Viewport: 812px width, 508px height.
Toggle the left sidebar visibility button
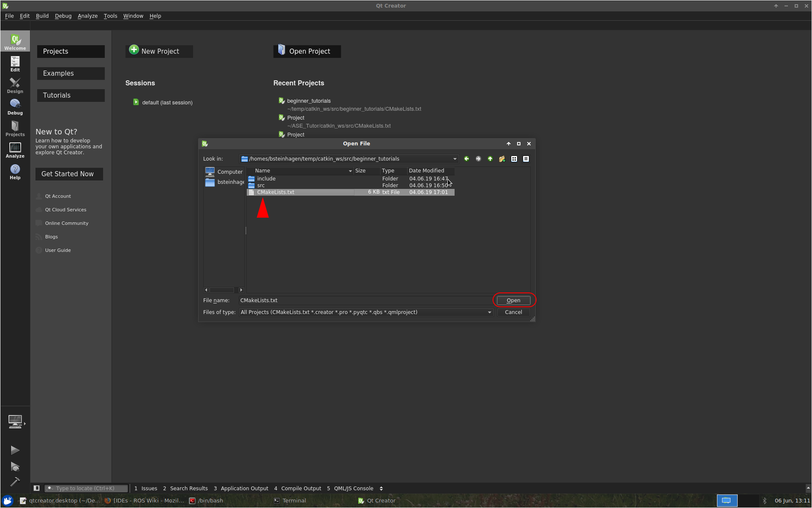point(37,488)
